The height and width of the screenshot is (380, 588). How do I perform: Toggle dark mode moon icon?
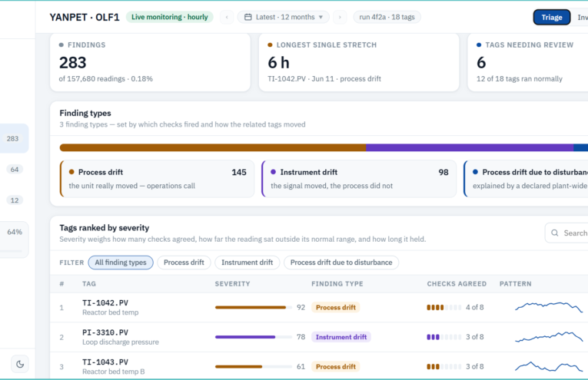(20, 364)
